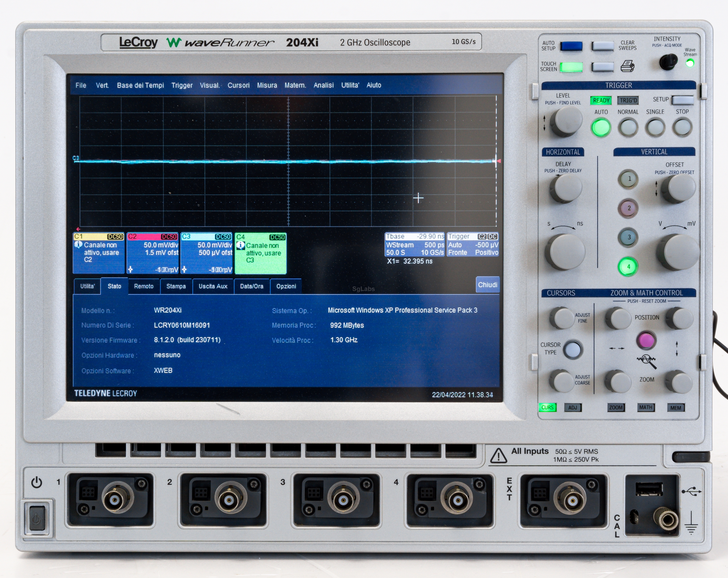Screen dimensions: 728x578
Task: Open the Tbase timebase descriptor
Action: (x=415, y=244)
